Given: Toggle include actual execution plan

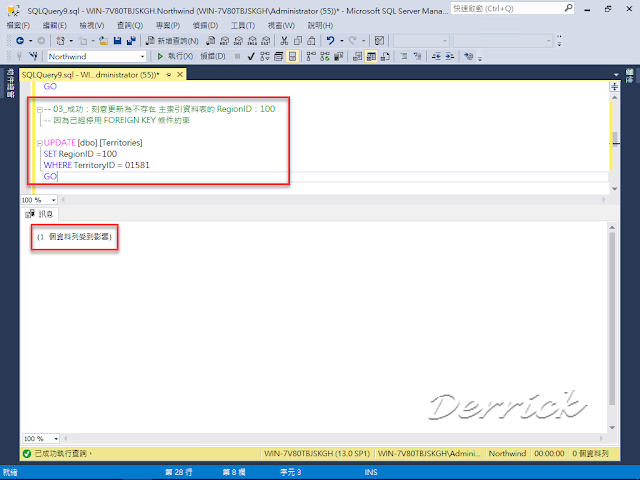Looking at the screenshot, I should coord(311,56).
